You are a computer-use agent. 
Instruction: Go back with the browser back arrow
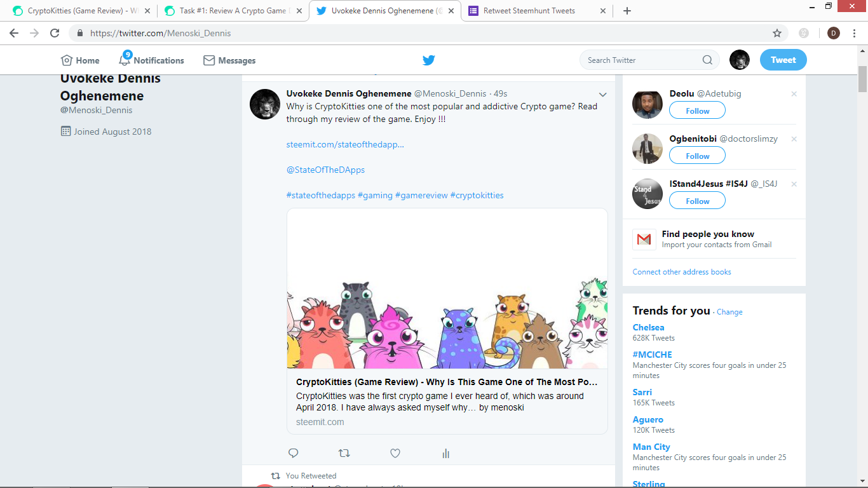(14, 33)
